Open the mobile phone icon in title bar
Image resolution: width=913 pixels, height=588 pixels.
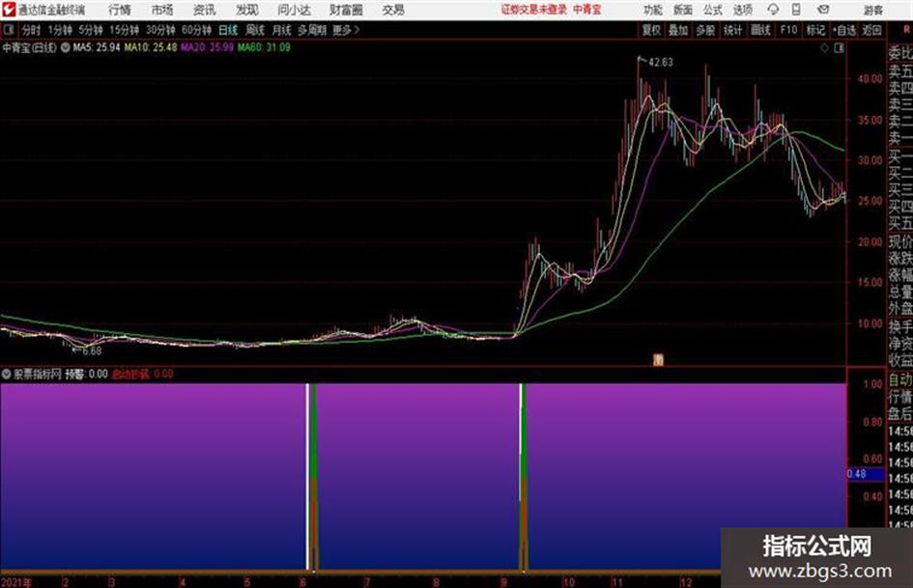tap(796, 10)
